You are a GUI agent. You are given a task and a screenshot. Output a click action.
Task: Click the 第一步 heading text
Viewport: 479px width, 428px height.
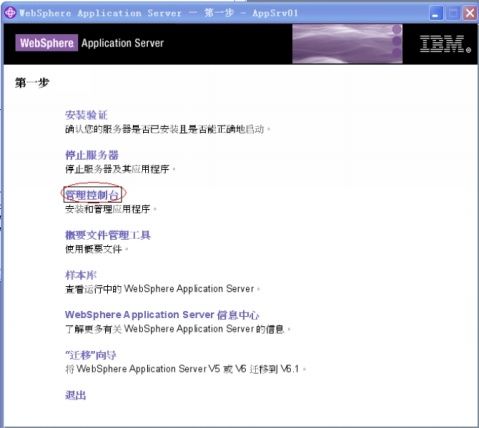pyautogui.click(x=32, y=82)
